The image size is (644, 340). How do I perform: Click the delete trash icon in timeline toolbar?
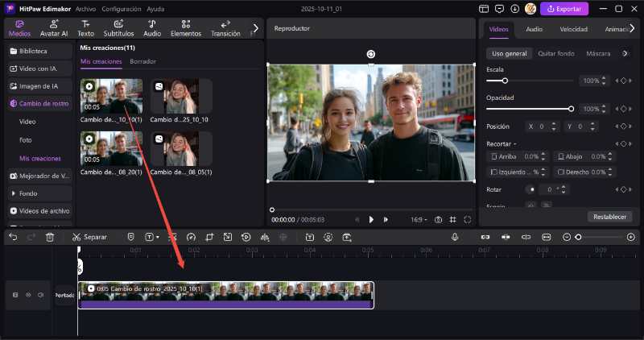50,237
